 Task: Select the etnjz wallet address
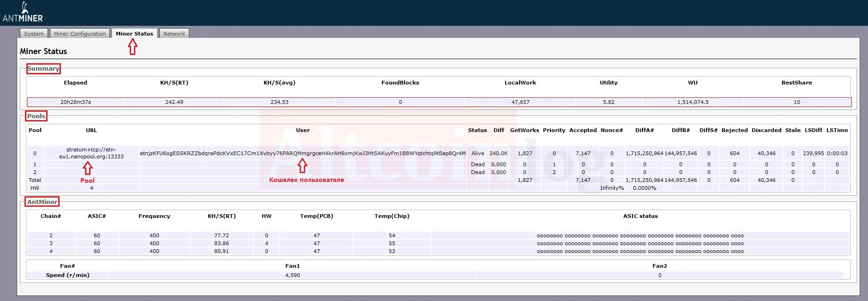point(303,153)
